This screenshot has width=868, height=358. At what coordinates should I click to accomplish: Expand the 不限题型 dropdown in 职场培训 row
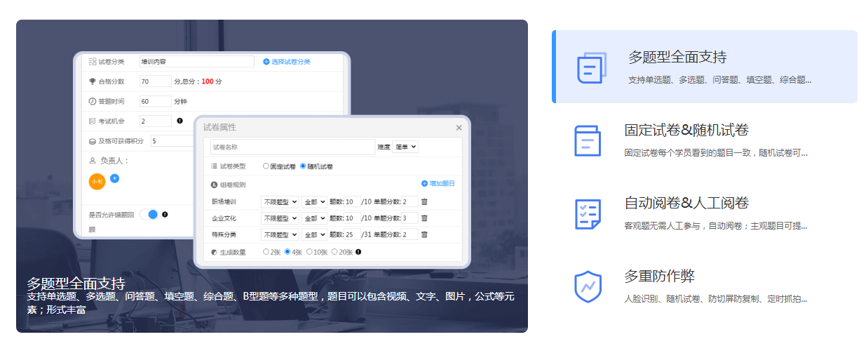tap(280, 201)
